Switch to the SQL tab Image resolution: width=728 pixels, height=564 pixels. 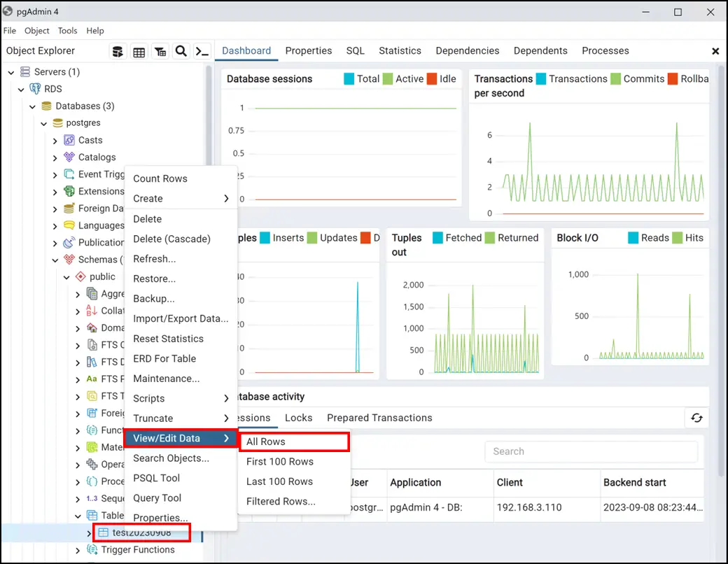click(x=355, y=50)
